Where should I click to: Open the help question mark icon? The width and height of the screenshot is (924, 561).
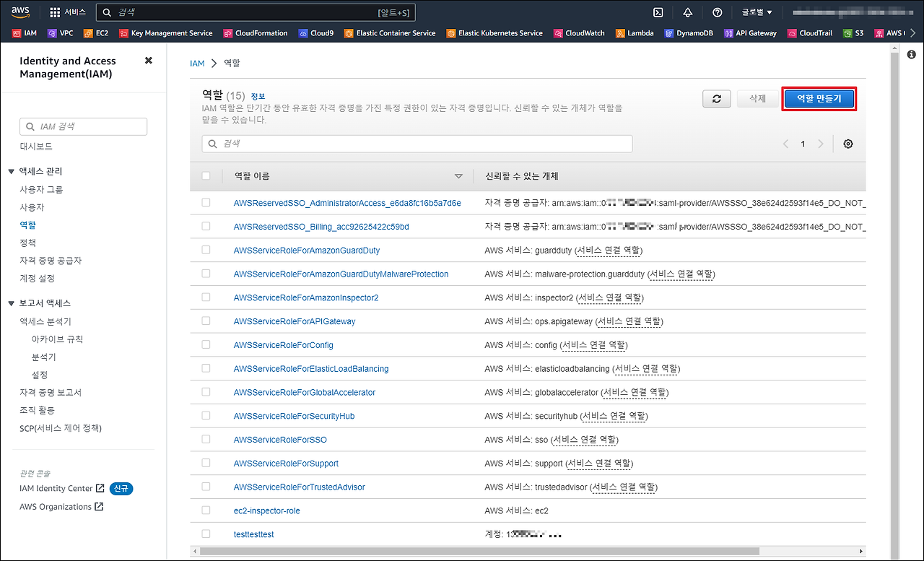click(717, 12)
